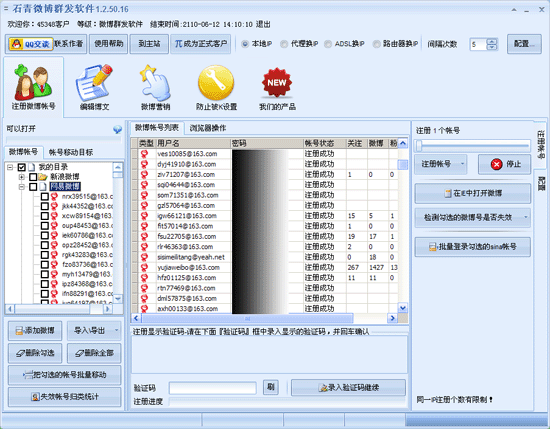Screen dimensions: 550x429
Task: Click the 录入验证码继续 button
Action: point(348,388)
